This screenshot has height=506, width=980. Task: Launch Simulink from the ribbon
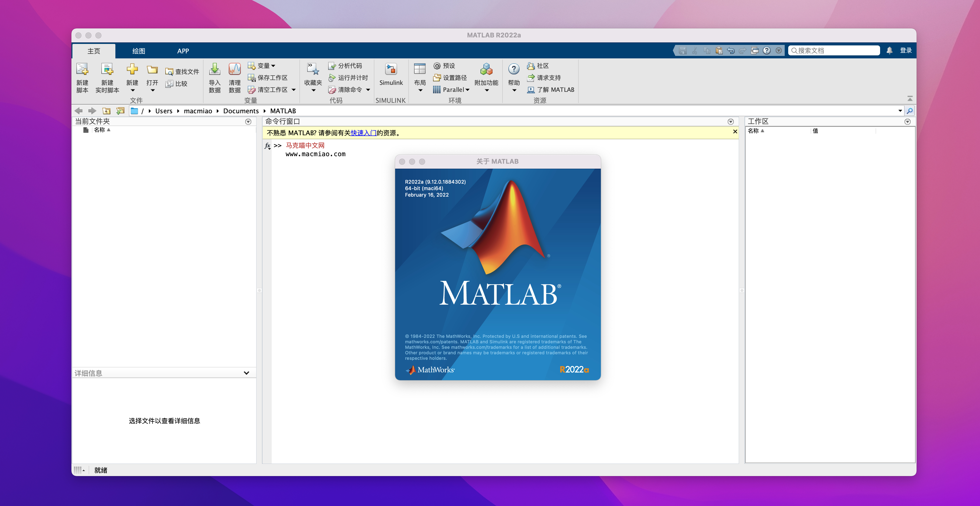click(391, 75)
